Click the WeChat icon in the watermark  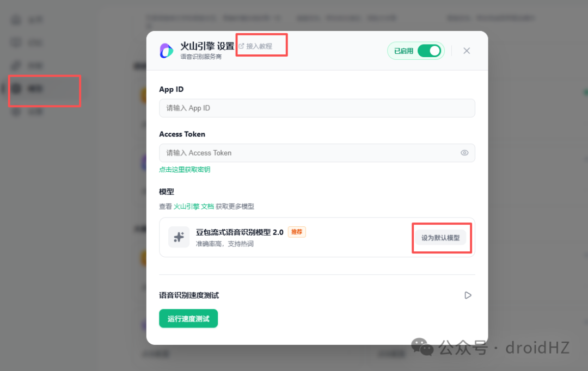pyautogui.click(x=422, y=347)
